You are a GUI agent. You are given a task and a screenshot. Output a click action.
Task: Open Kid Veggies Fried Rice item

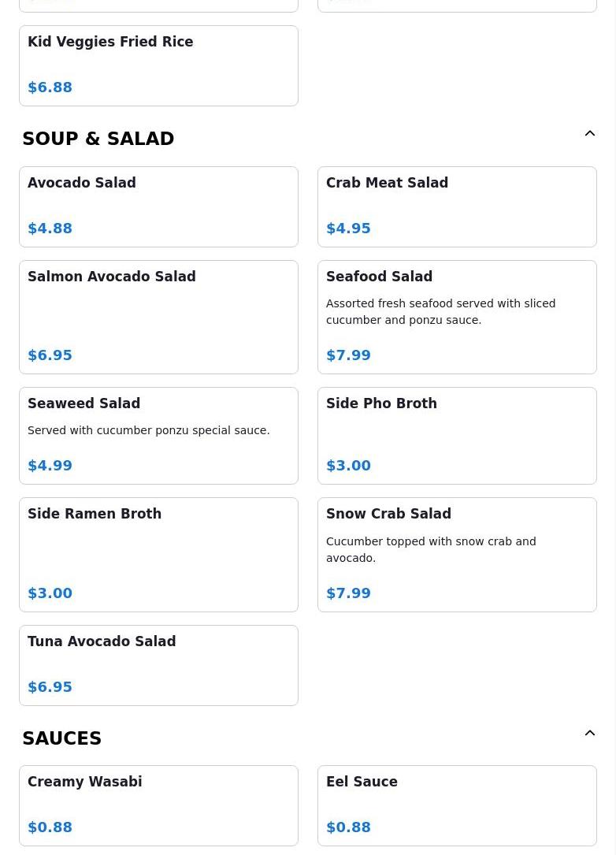point(158,65)
